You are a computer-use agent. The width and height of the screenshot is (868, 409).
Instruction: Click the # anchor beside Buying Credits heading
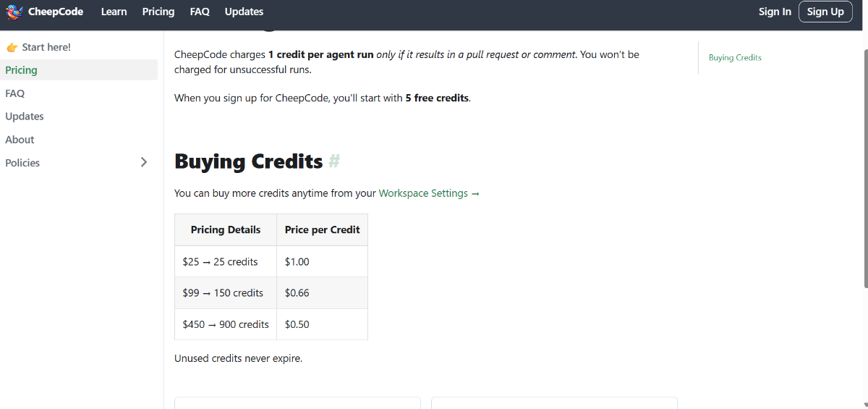pyautogui.click(x=334, y=161)
